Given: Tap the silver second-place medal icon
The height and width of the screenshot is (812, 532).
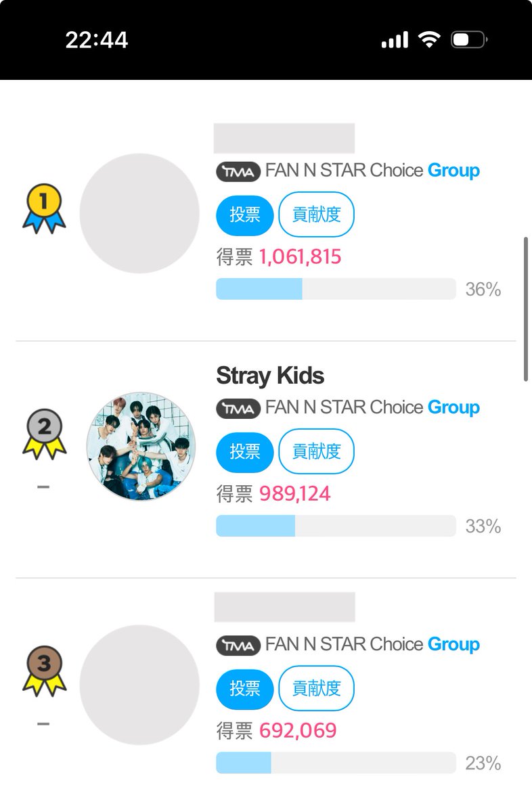Looking at the screenshot, I should (x=44, y=435).
